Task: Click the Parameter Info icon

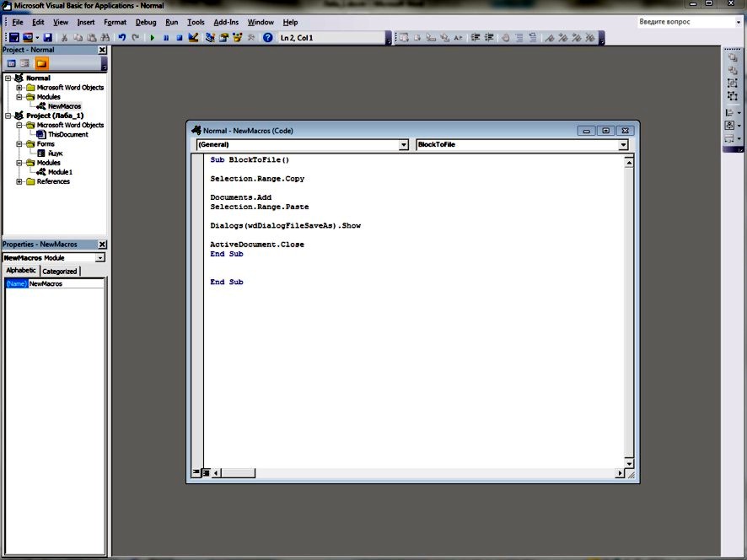Action: pyautogui.click(x=445, y=37)
